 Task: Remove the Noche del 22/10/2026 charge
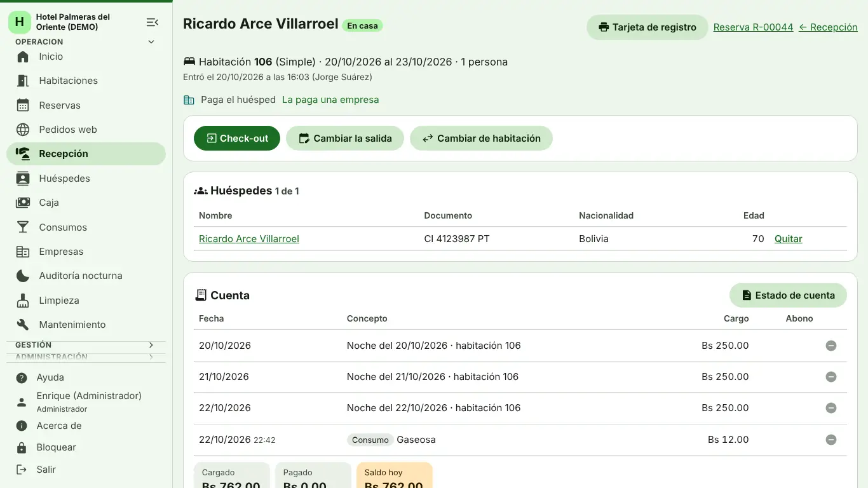(831, 408)
